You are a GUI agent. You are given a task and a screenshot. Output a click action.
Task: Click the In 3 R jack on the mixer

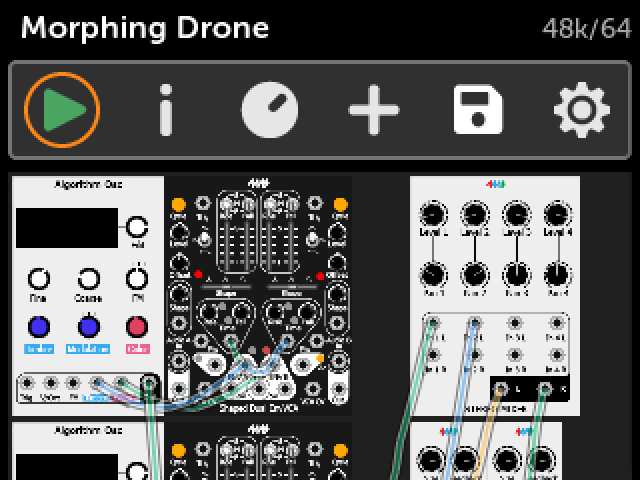(516, 355)
